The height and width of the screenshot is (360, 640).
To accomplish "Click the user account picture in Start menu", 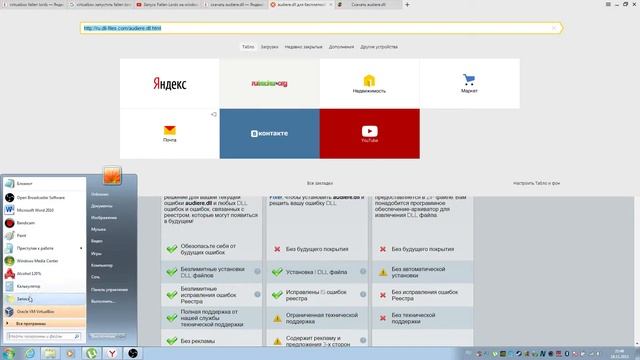I will click(x=112, y=176).
